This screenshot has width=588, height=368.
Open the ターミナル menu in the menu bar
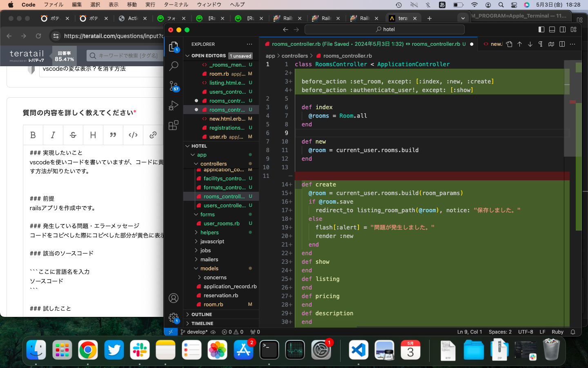(176, 5)
